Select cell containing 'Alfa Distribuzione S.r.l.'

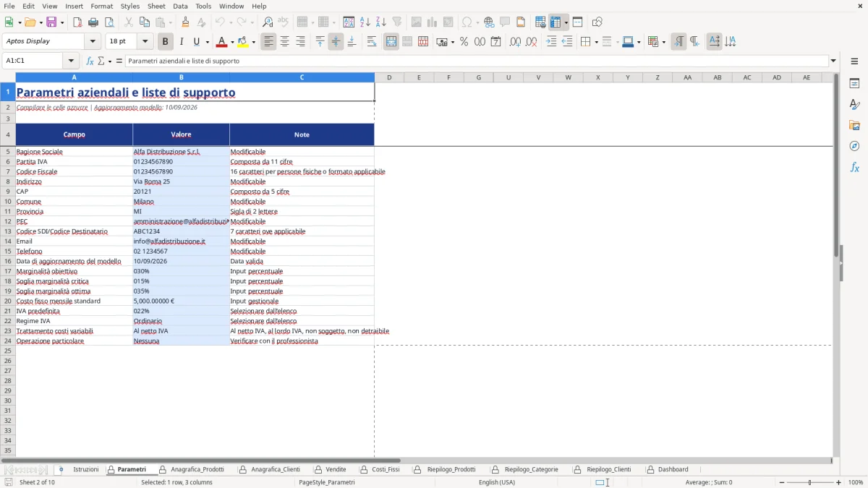coord(181,152)
